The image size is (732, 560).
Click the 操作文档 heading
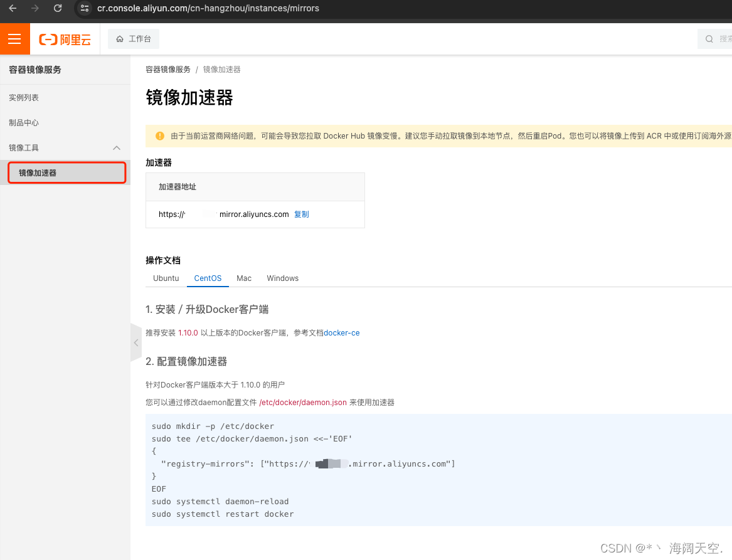pos(163,260)
